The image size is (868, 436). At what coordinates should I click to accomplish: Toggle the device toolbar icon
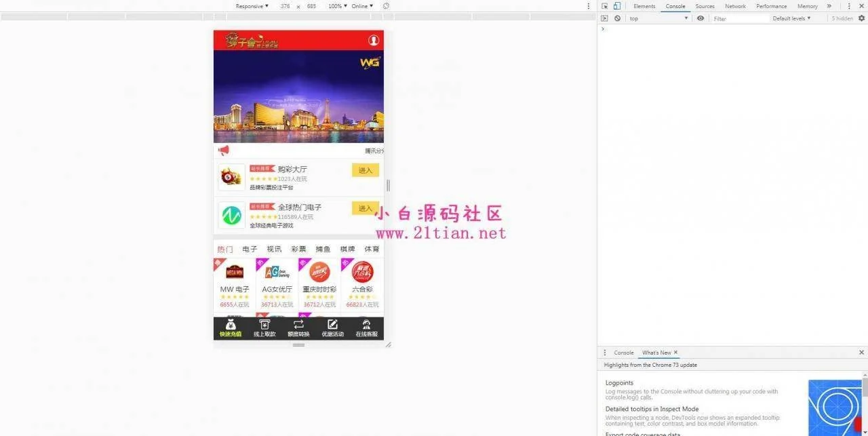(x=617, y=6)
